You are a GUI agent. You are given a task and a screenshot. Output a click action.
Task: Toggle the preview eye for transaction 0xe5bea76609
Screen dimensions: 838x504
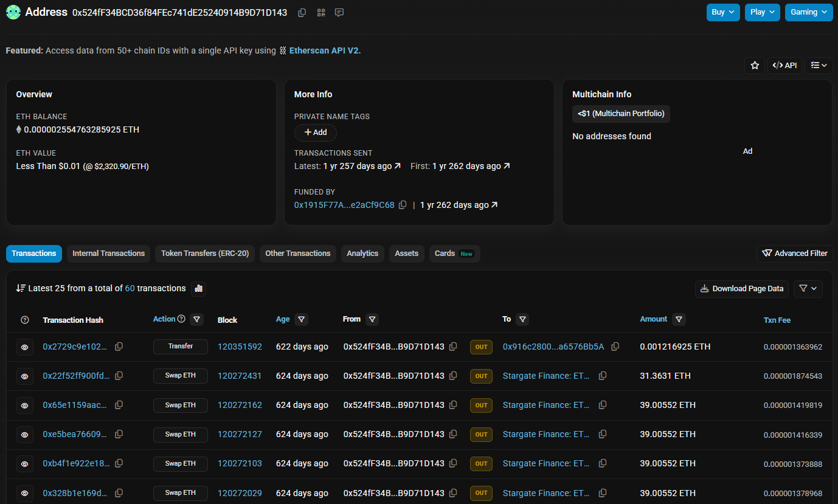25,435
